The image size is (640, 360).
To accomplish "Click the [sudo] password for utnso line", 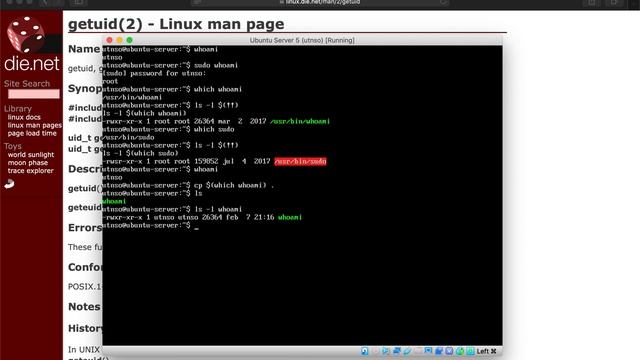I will click(154, 73).
